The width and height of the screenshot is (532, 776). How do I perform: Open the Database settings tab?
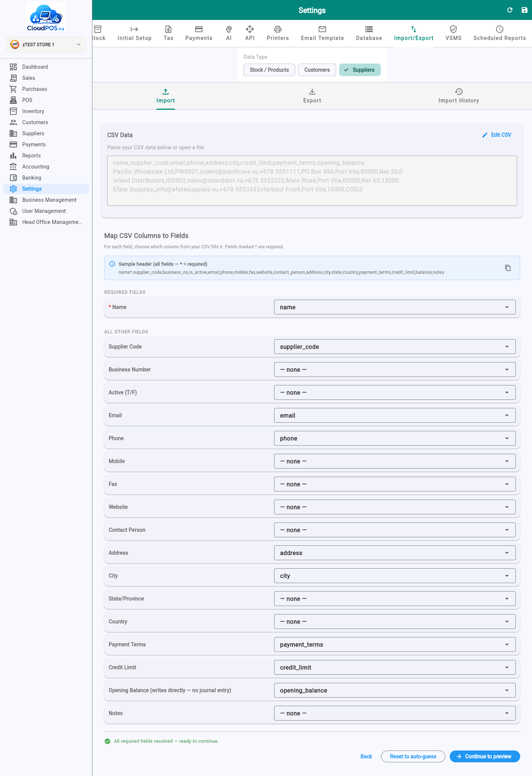[369, 33]
